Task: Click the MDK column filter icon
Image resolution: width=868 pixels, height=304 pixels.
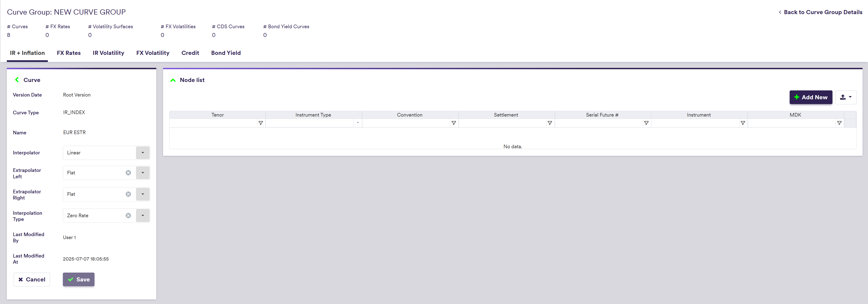Action: point(839,123)
